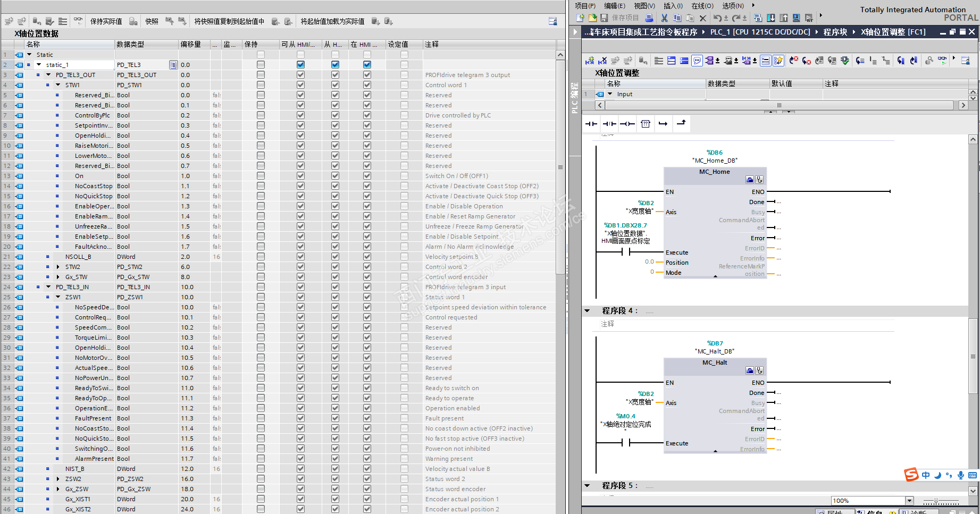Open MC_Halt configuration toolbox icon
The width and height of the screenshot is (980, 514).
[750, 370]
